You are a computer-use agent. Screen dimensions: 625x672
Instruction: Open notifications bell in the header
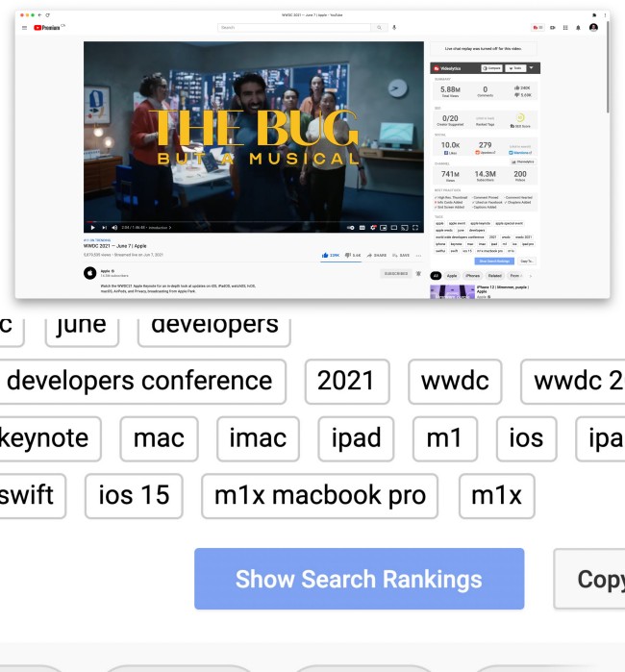578,28
